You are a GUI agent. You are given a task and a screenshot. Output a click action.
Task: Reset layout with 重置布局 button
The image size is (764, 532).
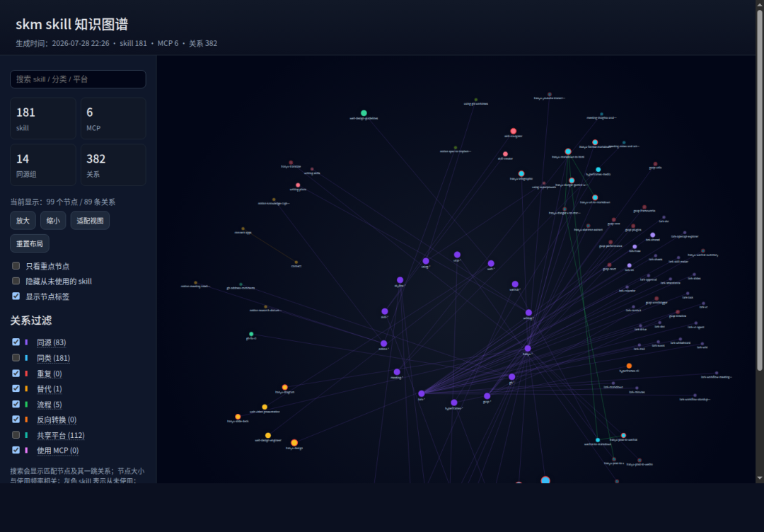coord(30,243)
